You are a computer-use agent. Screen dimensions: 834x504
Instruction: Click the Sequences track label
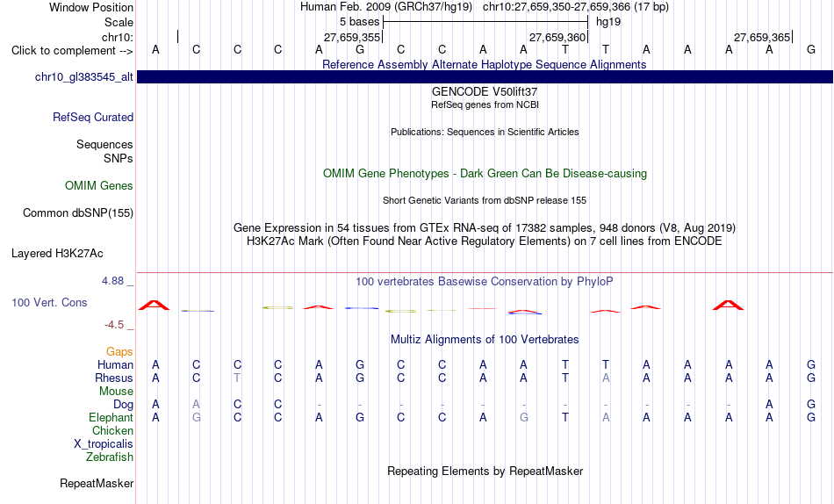click(104, 144)
